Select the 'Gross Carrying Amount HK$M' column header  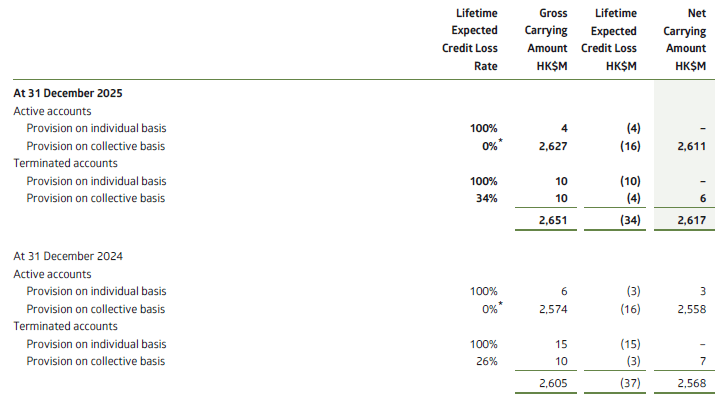click(x=545, y=40)
